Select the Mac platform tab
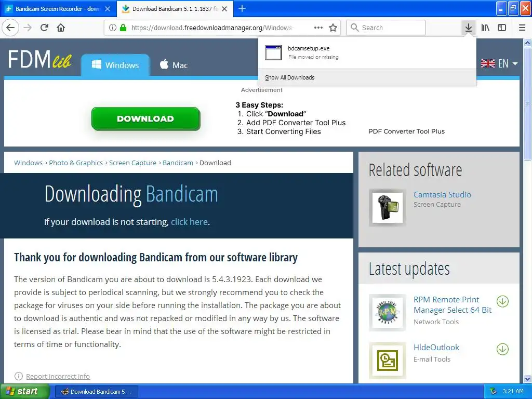The width and height of the screenshot is (532, 399). [x=174, y=65]
